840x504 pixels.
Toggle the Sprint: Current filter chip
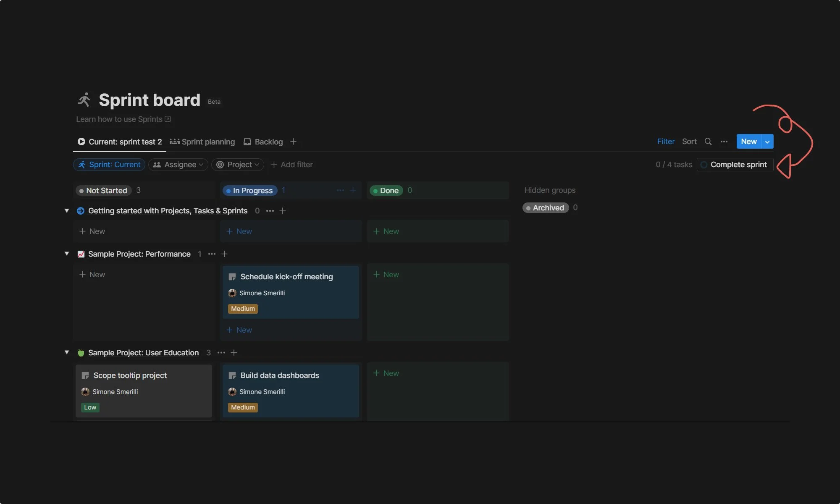pyautogui.click(x=109, y=165)
